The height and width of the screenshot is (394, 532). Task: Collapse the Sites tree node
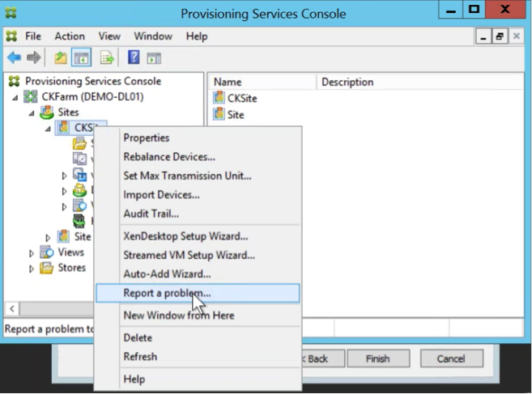pyautogui.click(x=32, y=113)
